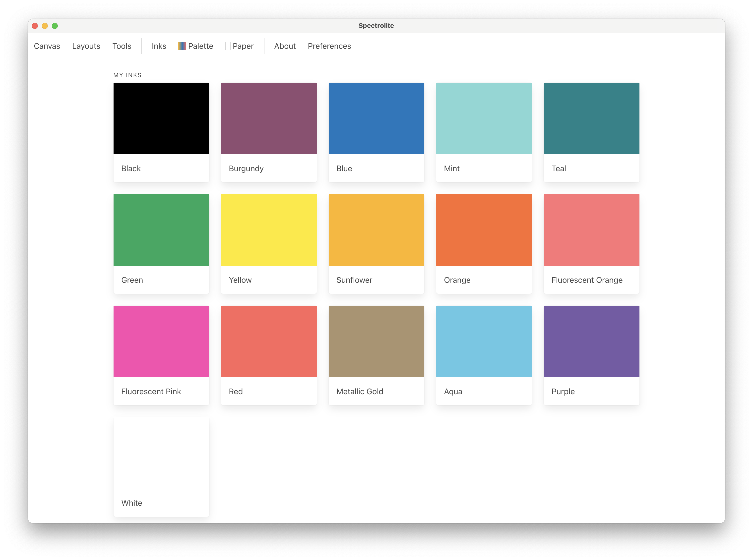
Task: Open the Canvas tab
Action: click(x=47, y=46)
